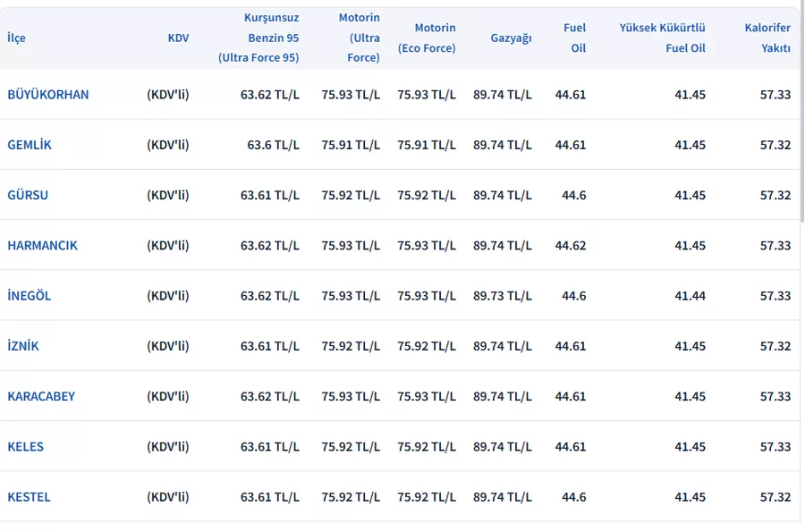The image size is (805, 532).
Task: Select the KELES district link
Action: point(25,446)
